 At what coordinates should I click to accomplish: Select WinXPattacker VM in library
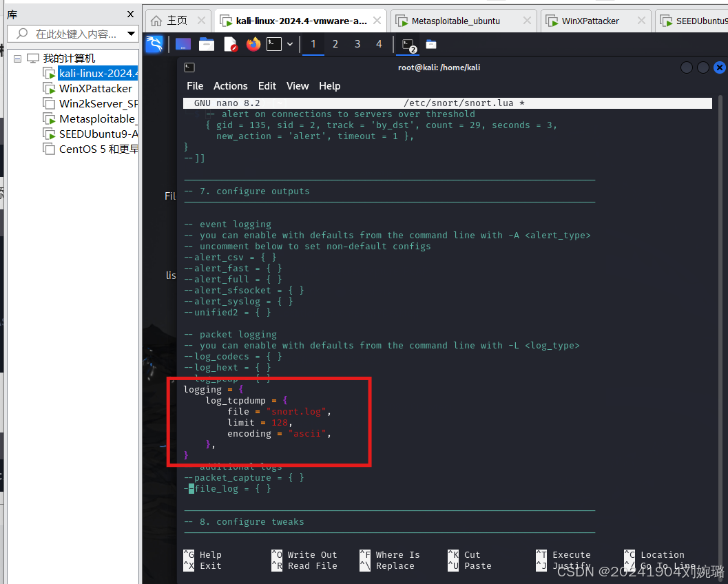(95, 89)
